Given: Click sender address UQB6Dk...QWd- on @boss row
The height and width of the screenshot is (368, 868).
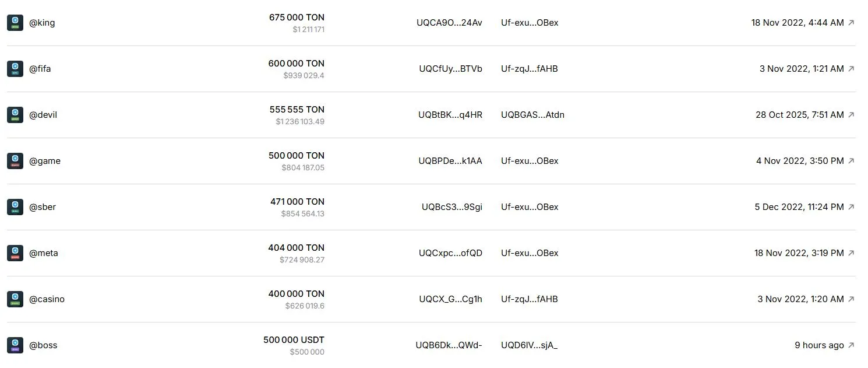Looking at the screenshot, I should point(449,345).
